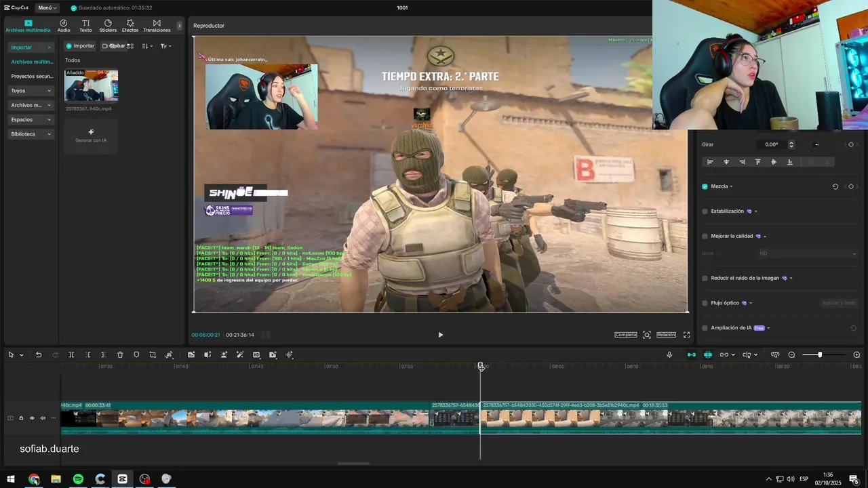868x488 pixels.
Task: Start voiceover recording with microphone icon
Action: coord(669,354)
